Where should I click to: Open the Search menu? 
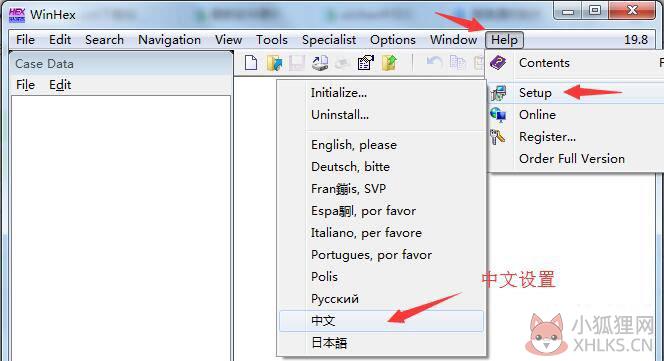point(104,40)
